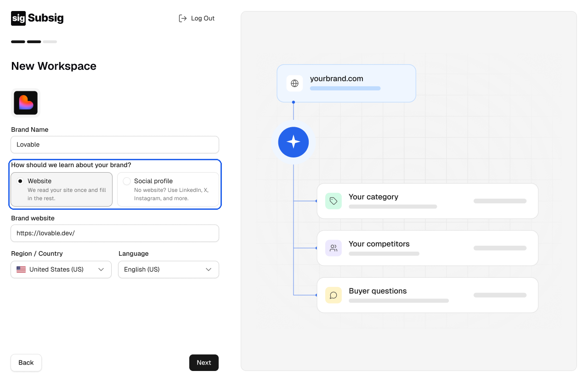Click the Buyer questions card title
The width and height of the screenshot is (588, 382).
pyautogui.click(x=378, y=291)
